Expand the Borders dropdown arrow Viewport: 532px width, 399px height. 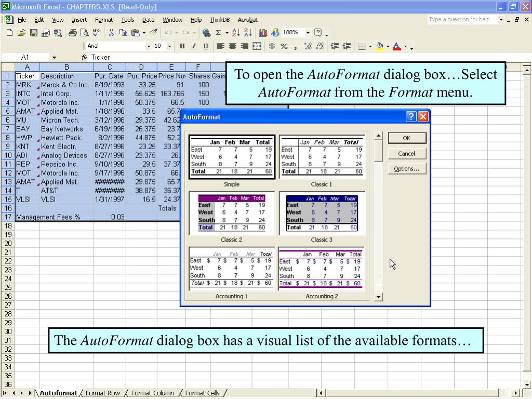point(370,46)
